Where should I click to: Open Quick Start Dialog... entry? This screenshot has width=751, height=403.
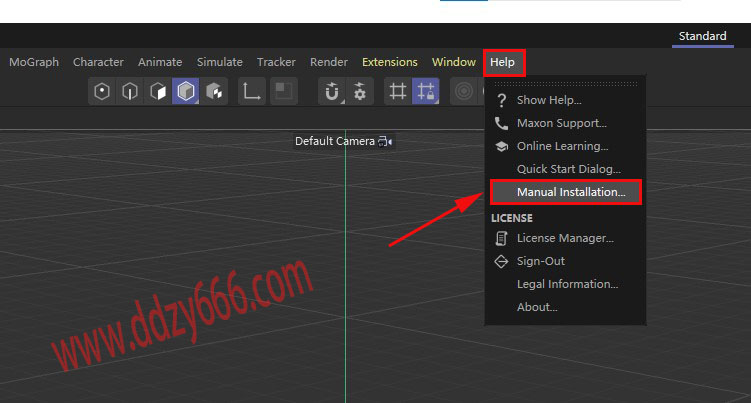pos(565,169)
